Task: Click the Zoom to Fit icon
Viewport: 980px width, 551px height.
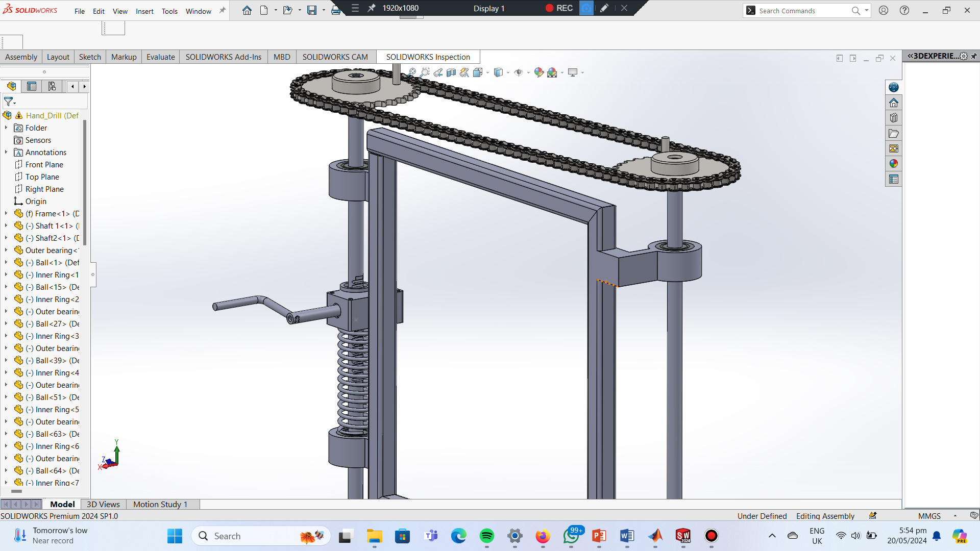Action: click(x=412, y=72)
